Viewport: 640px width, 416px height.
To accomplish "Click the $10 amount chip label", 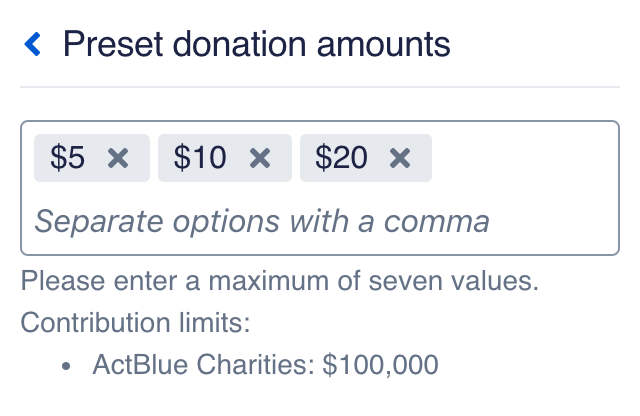I will (200, 158).
